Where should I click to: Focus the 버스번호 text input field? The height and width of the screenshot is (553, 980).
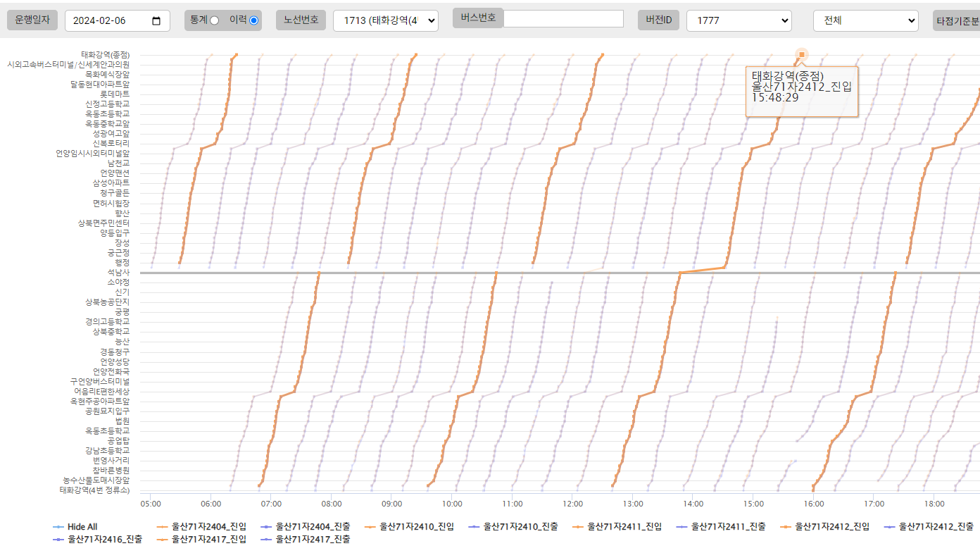[x=563, y=19]
